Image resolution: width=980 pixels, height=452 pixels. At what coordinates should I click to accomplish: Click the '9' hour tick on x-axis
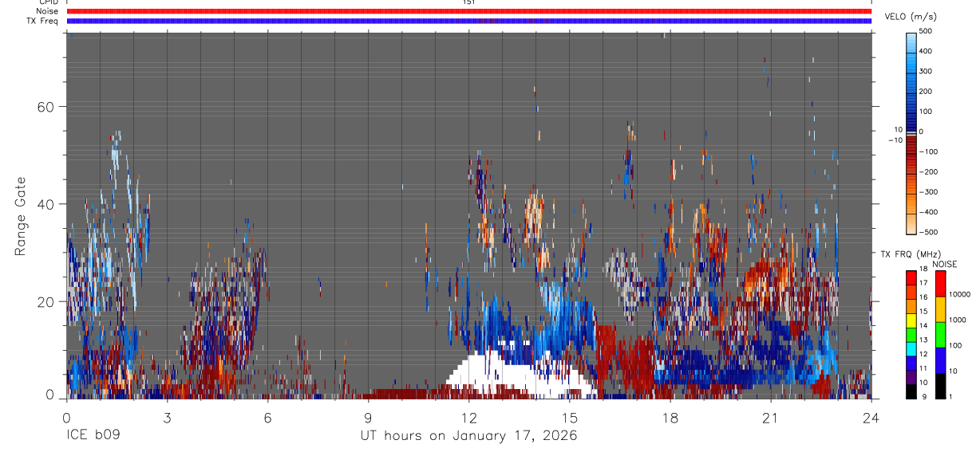368,417
